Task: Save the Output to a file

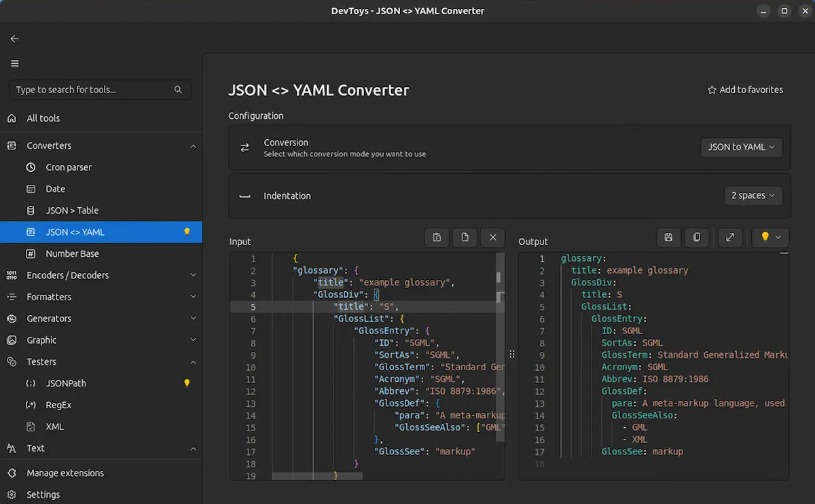Action: [668, 237]
